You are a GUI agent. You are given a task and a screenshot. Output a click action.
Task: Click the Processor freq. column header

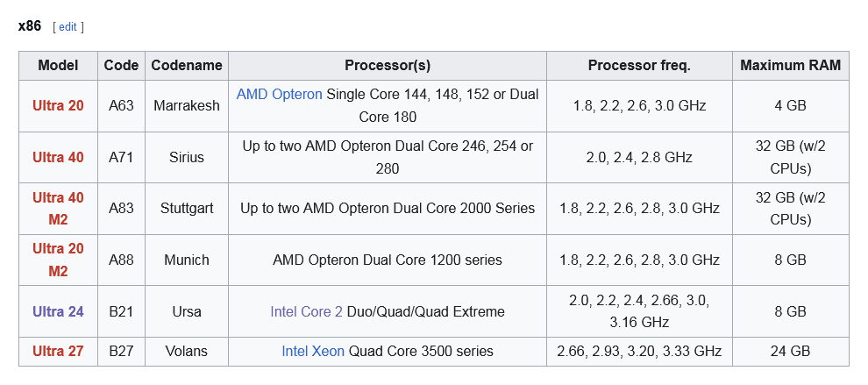click(x=639, y=66)
